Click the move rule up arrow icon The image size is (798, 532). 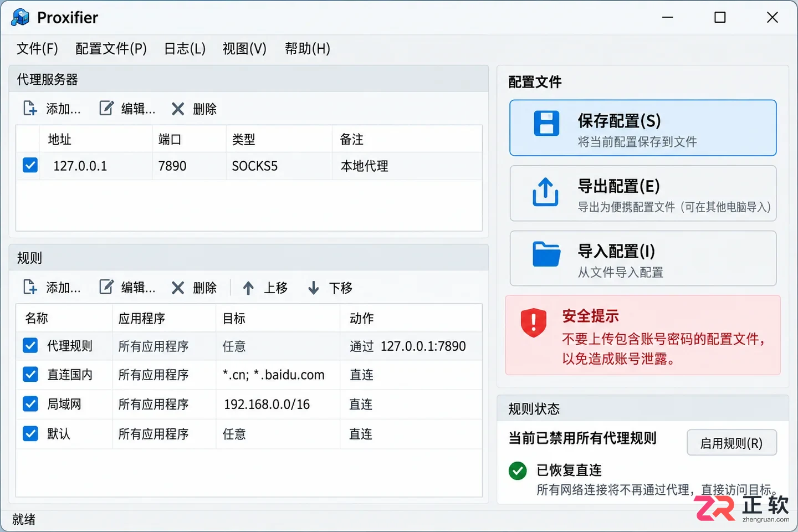[x=248, y=288]
